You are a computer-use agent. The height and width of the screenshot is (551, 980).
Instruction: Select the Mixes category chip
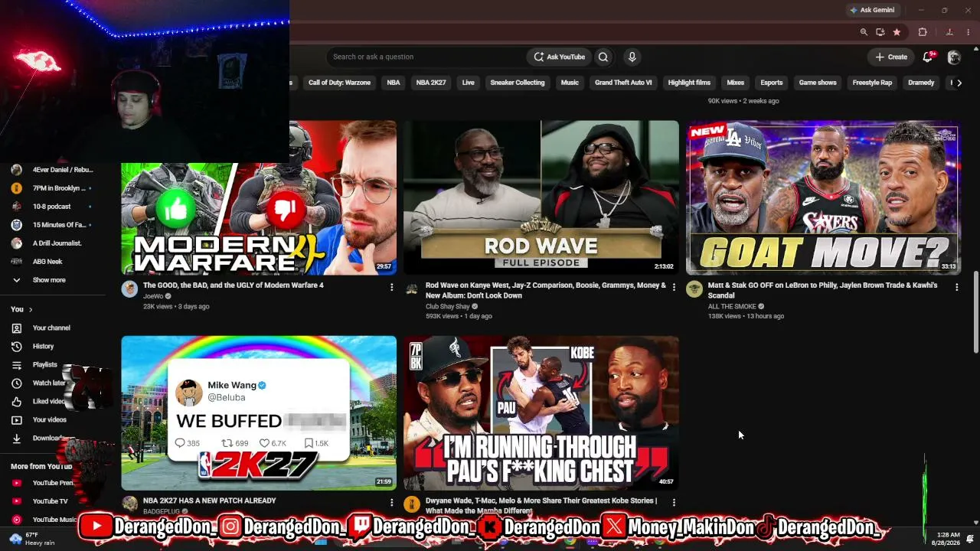point(735,83)
